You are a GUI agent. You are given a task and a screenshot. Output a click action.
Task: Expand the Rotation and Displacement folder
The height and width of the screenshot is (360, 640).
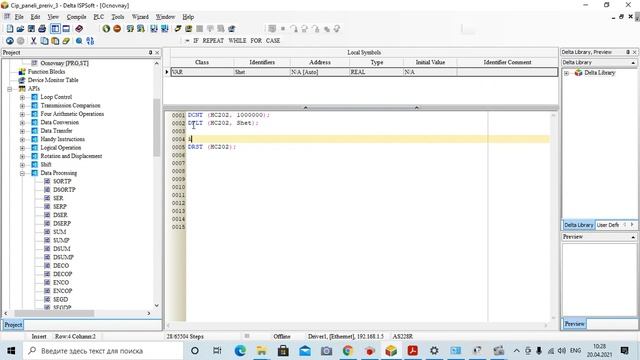(22, 156)
